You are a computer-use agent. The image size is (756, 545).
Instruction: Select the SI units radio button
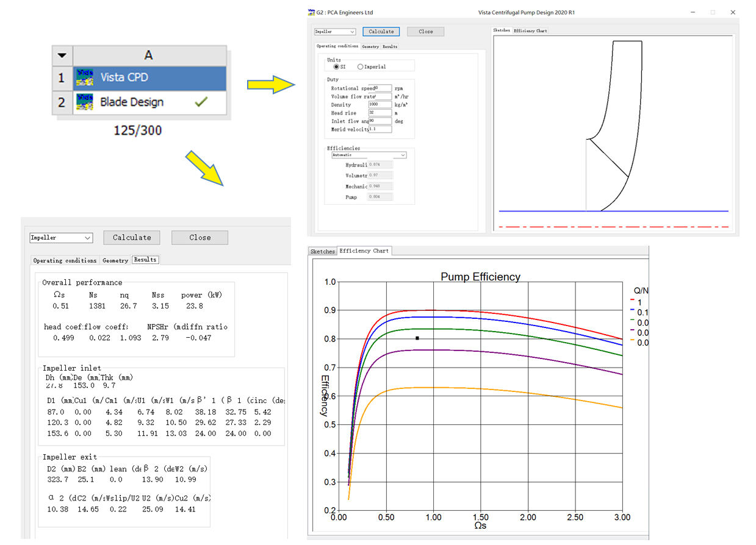pyautogui.click(x=336, y=66)
